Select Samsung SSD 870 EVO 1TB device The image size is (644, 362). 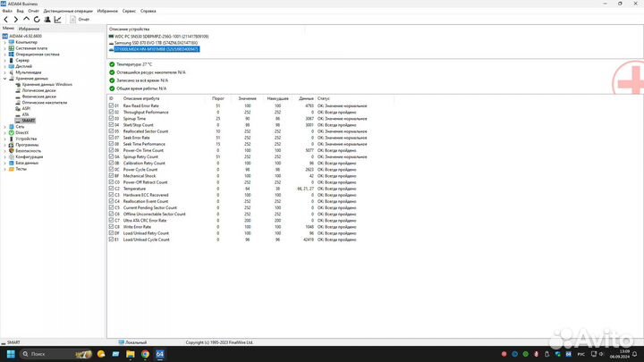152,43
